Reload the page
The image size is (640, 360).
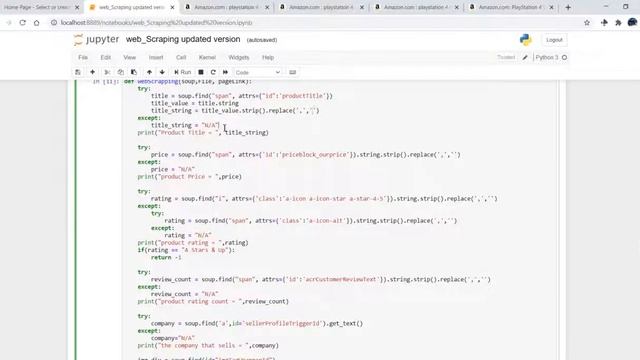coord(23,23)
